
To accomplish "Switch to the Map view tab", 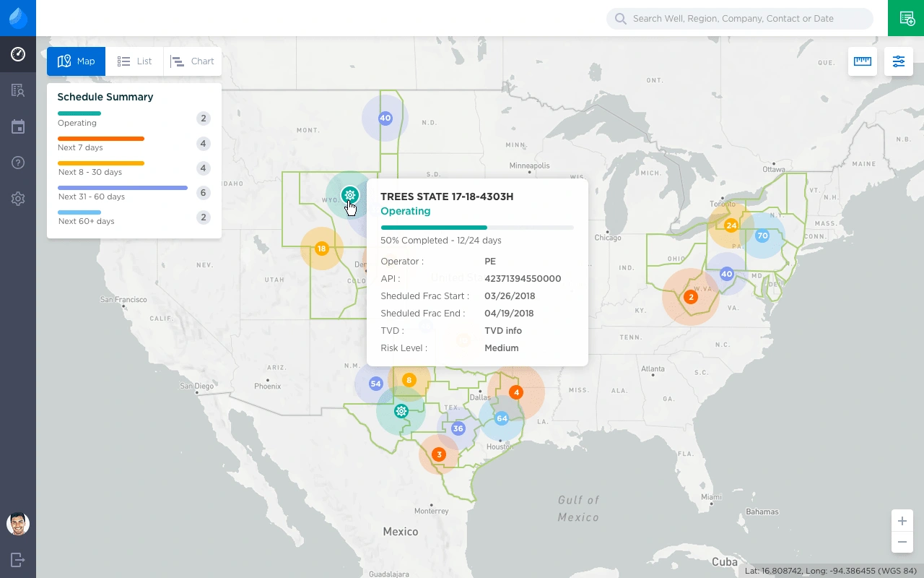I will 77,61.
